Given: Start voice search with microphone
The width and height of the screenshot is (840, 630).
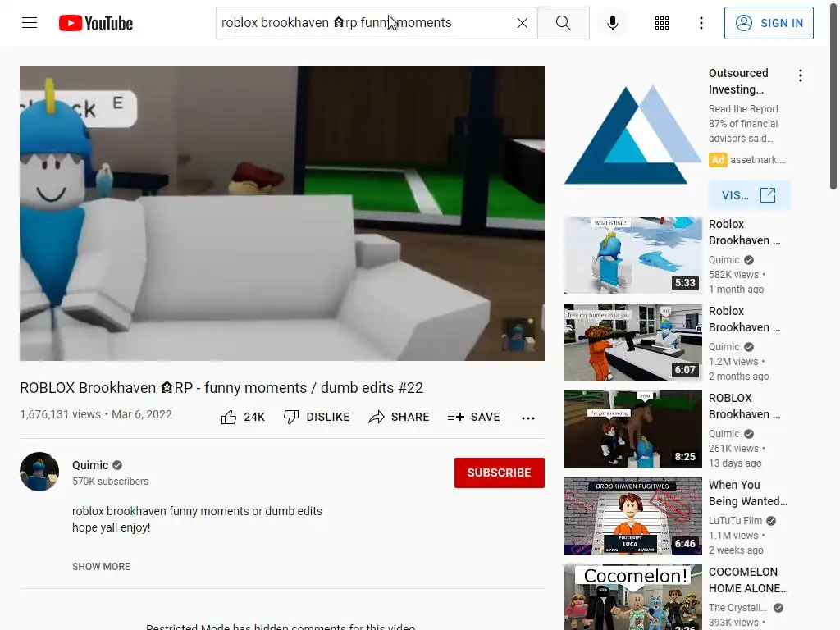Looking at the screenshot, I should 612,23.
